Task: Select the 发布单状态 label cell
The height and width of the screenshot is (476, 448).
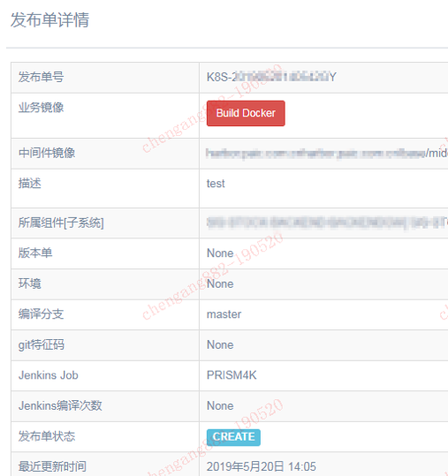Action: pyautogui.click(x=105, y=436)
